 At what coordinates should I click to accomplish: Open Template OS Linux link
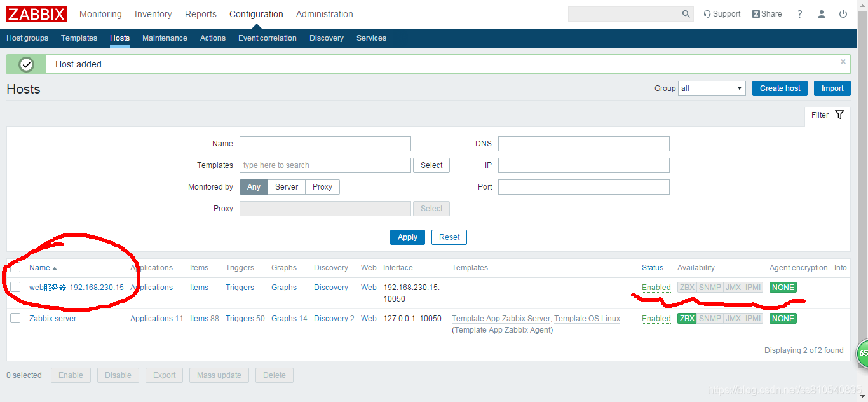pos(587,319)
